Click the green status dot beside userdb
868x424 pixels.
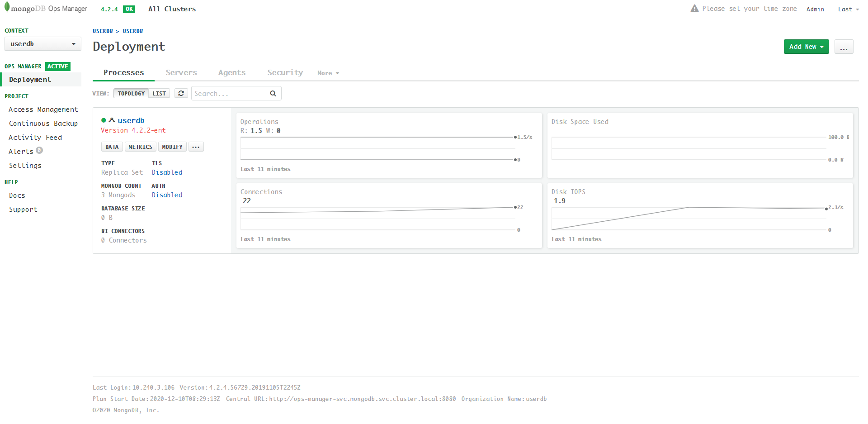104,120
